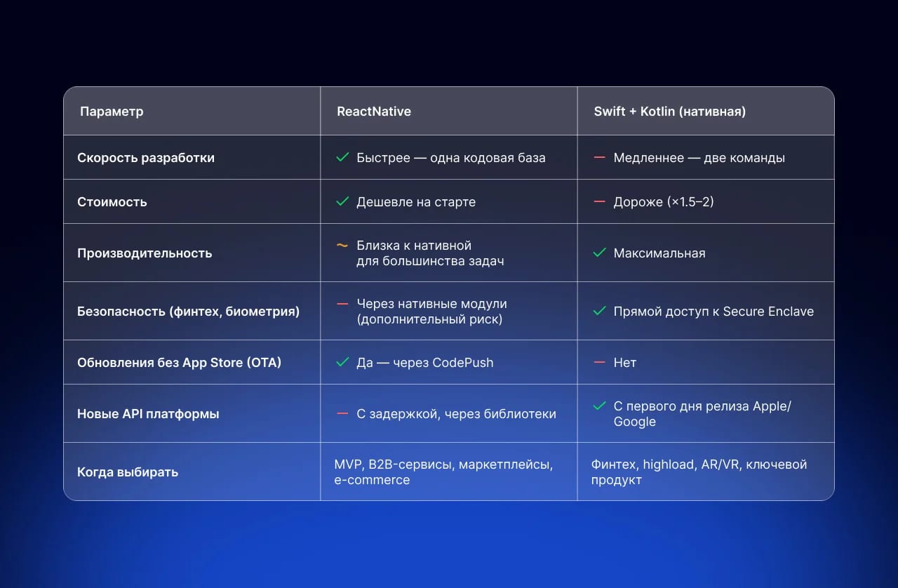Image resolution: width=898 pixels, height=588 pixels.
Task: Click green check icon beside 'Быстрее — одна кодовая база'
Action: 342,157
